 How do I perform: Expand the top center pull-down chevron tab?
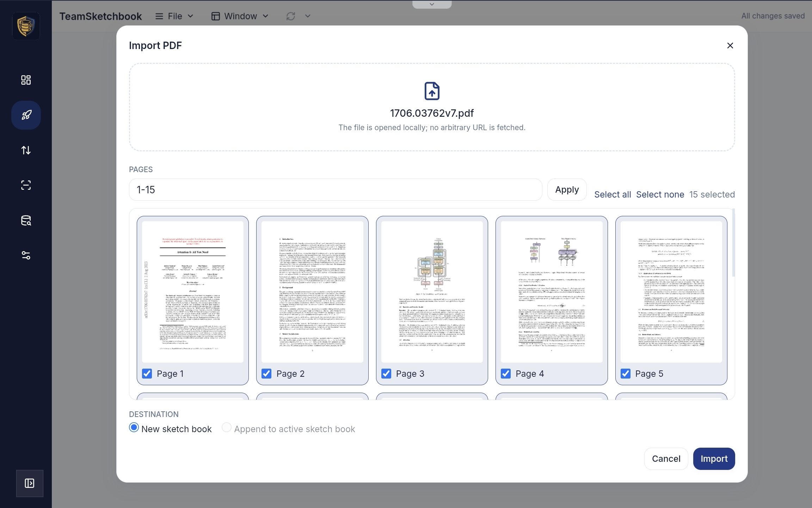point(432,4)
